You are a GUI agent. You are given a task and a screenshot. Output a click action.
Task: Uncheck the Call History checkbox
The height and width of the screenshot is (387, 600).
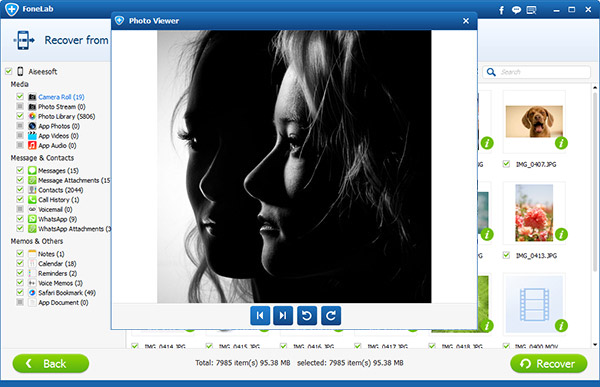[x=20, y=199]
